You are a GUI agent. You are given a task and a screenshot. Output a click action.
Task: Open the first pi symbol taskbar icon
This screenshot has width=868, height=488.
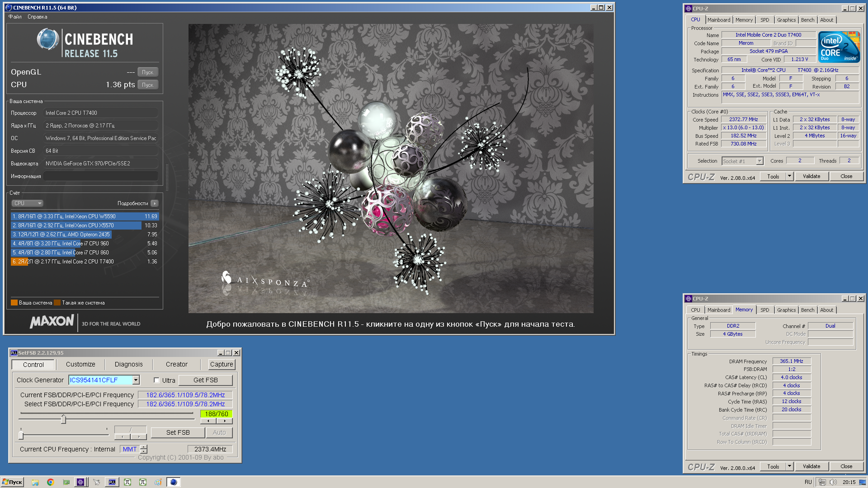coord(127,482)
